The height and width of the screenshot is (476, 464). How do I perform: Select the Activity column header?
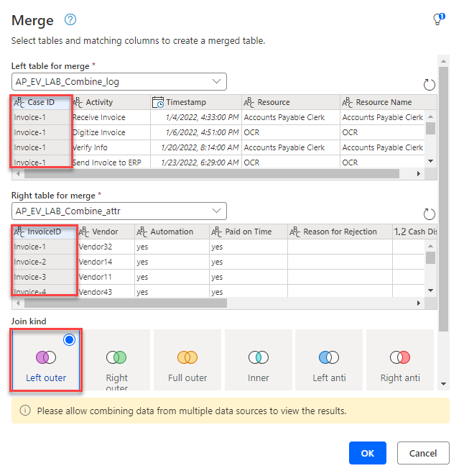[111, 102]
